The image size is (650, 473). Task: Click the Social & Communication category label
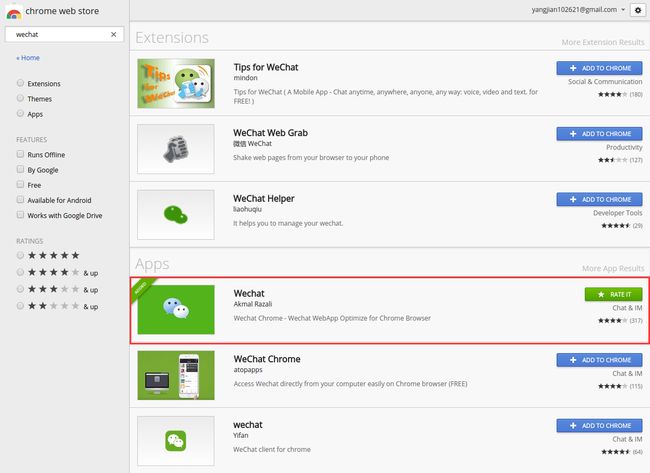tap(605, 82)
